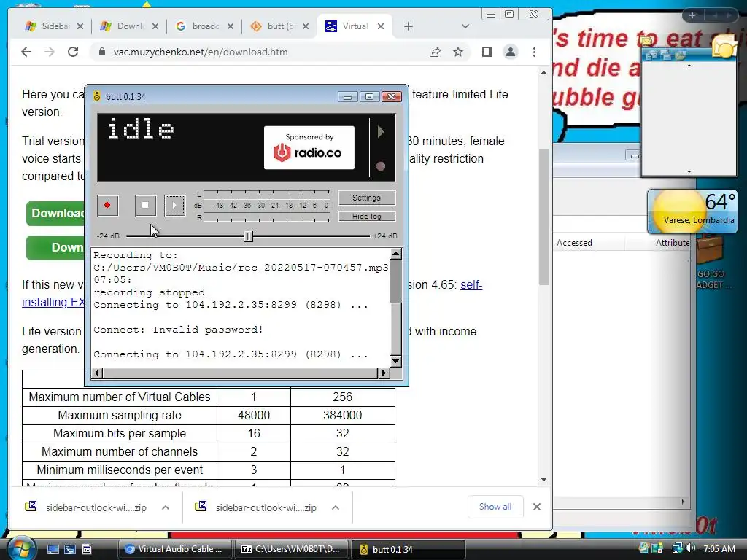Click the weather gadget showing 64°
The width and height of the screenshot is (747, 560).
point(693,211)
